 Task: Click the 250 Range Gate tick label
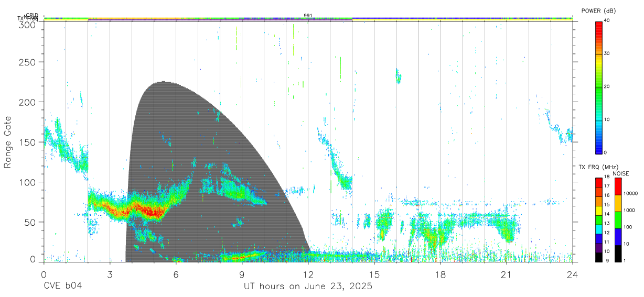click(x=28, y=62)
